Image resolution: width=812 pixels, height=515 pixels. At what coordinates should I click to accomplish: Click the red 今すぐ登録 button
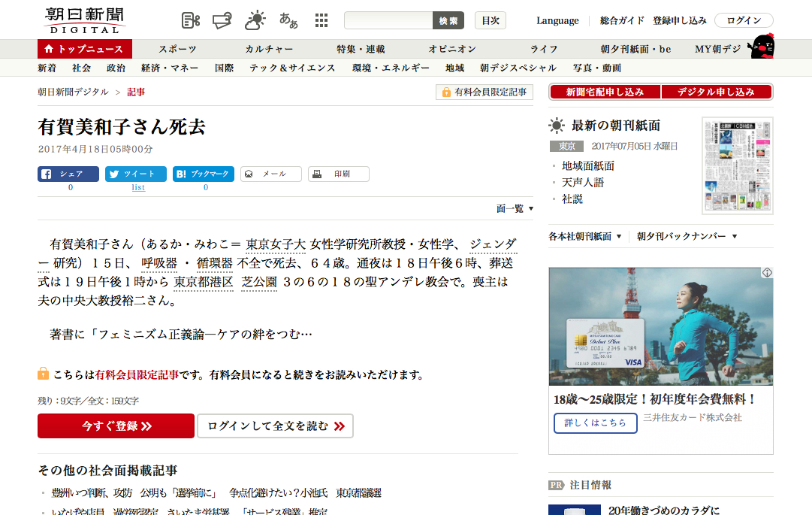click(x=116, y=426)
